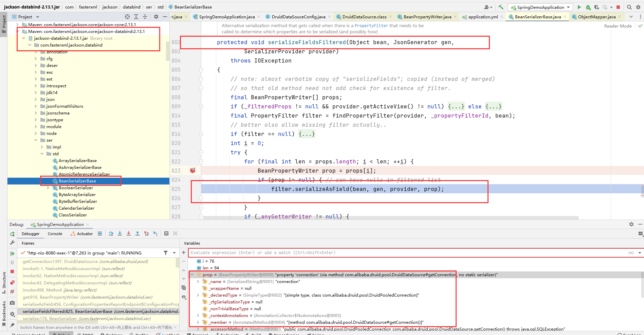
Task: Open the SpringDemoApplication run configuration dropdown
Action: click(540, 7)
